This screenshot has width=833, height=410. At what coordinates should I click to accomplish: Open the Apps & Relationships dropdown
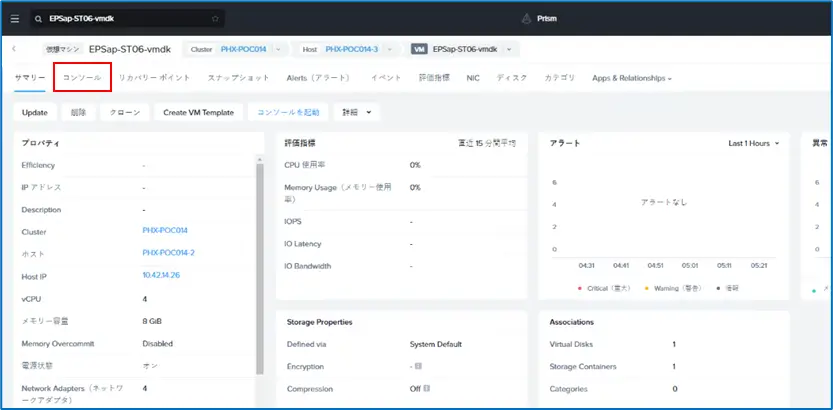632,78
